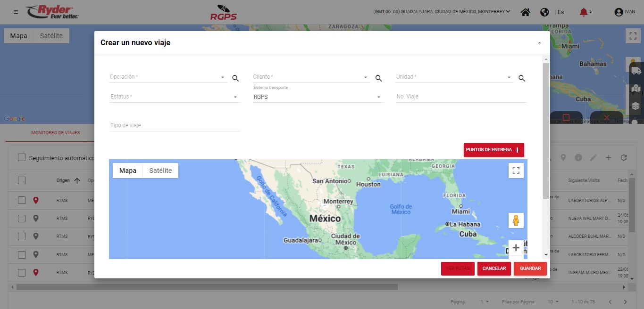The height and width of the screenshot is (309, 644).
Task: Click the search icon next to Unidad
Action: point(521,78)
